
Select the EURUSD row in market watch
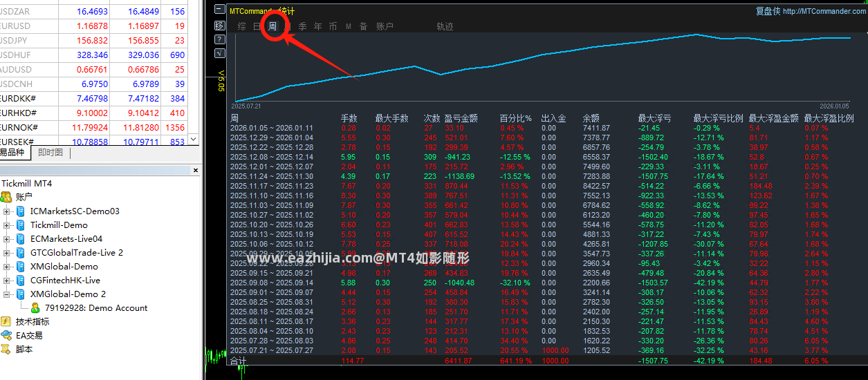93,26
